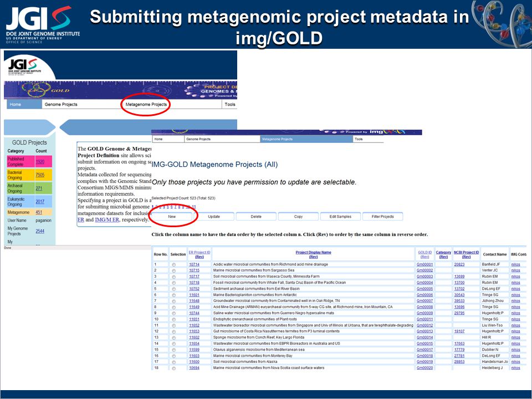Follow the IMG/M ER link in description

pyautogui.click(x=107, y=220)
